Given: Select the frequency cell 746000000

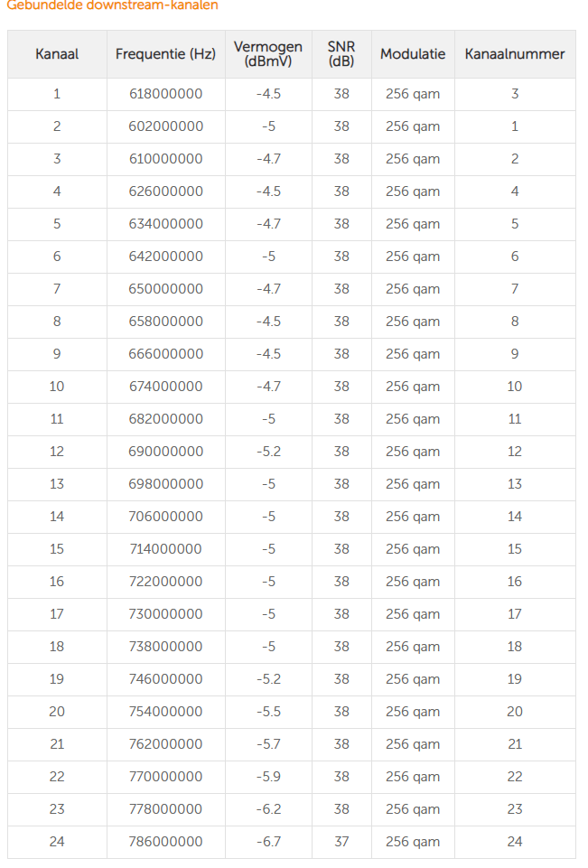Looking at the screenshot, I should (166, 679).
